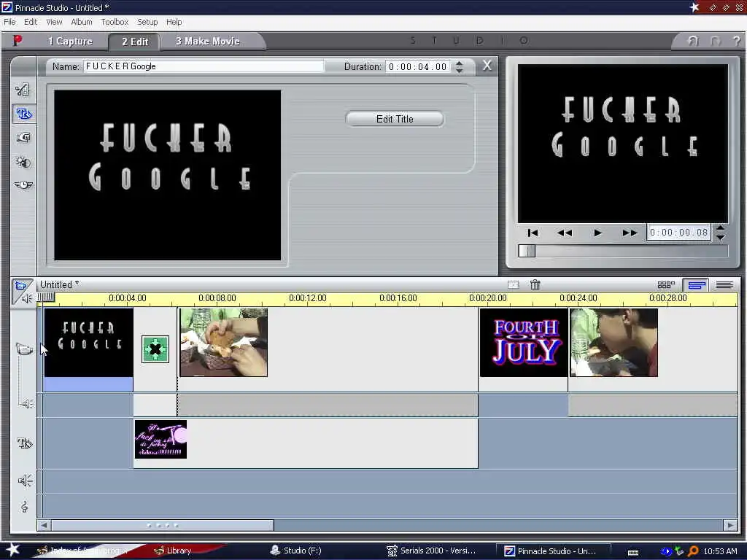Select the sandwich-eating video clip
The image size is (747, 560).
click(x=223, y=343)
